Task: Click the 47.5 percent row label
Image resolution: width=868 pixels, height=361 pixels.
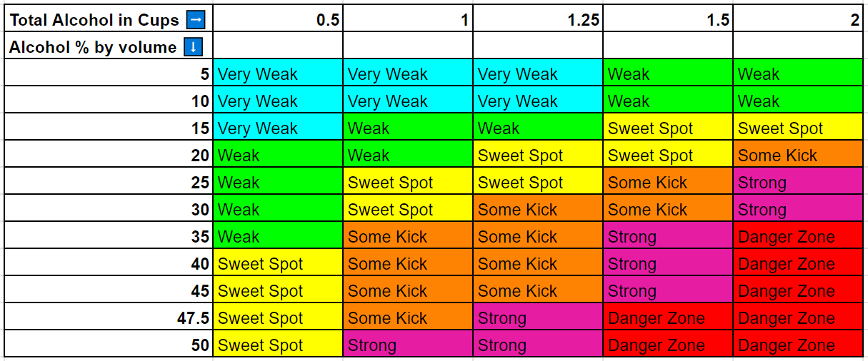Action: [109, 317]
